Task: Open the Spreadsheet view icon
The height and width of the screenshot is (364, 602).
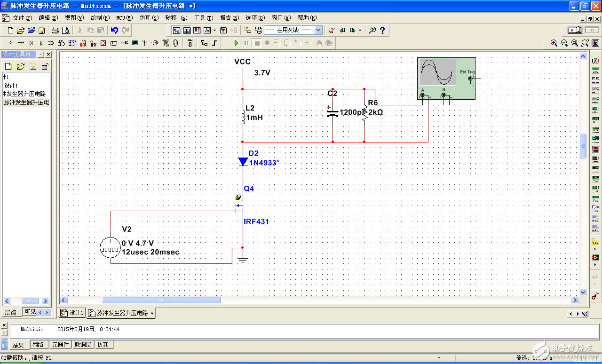Action: tap(187, 31)
